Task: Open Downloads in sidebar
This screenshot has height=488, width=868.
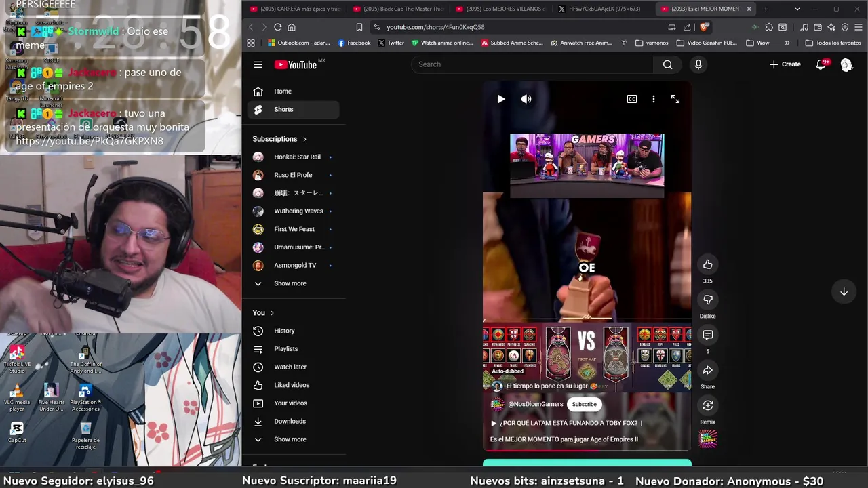Action: click(x=293, y=421)
